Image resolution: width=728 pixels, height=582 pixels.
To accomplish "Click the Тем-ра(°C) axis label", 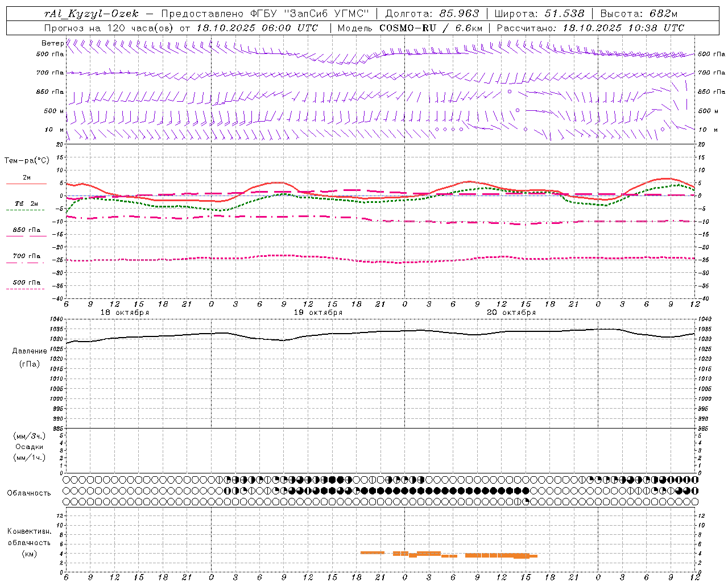I will pos(27,161).
